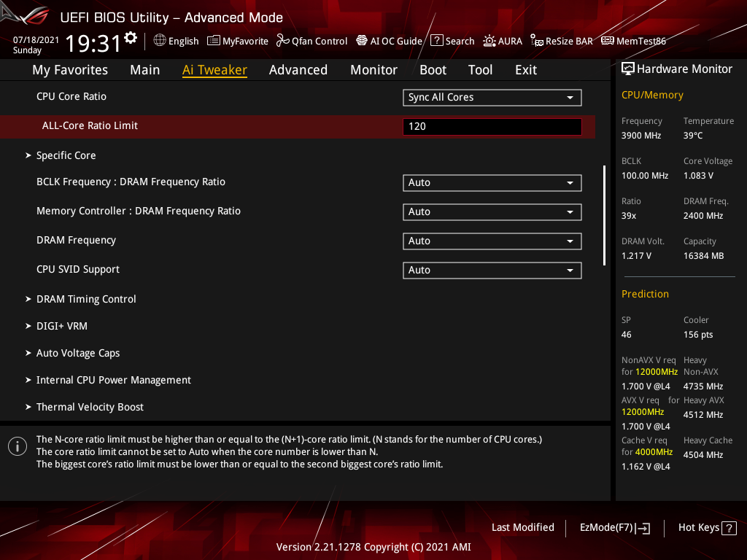Launch the AI OC Guide

[389, 41]
